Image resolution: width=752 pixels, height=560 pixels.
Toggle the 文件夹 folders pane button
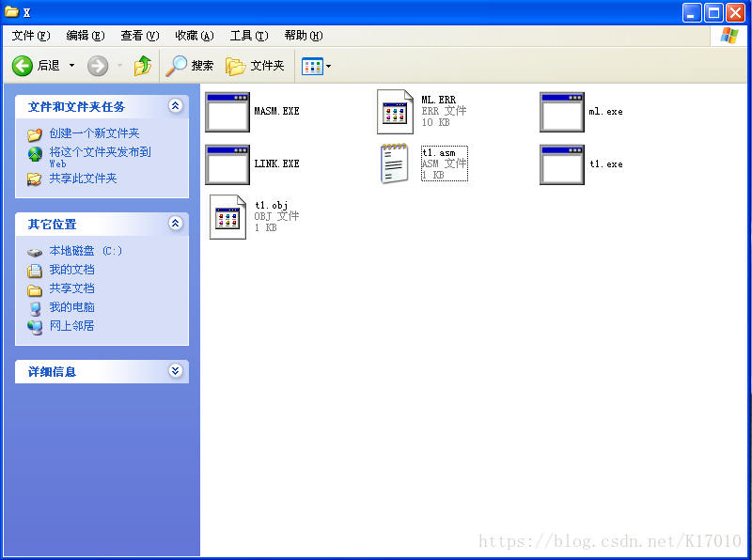pyautogui.click(x=255, y=66)
